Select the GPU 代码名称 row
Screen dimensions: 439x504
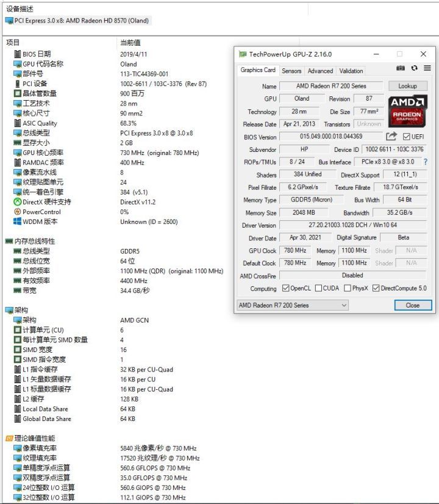(43, 64)
